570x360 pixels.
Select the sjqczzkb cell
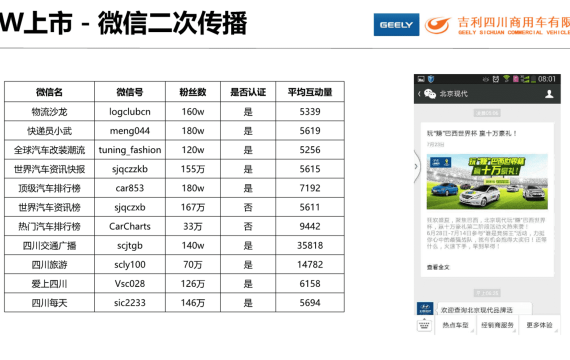point(130,169)
